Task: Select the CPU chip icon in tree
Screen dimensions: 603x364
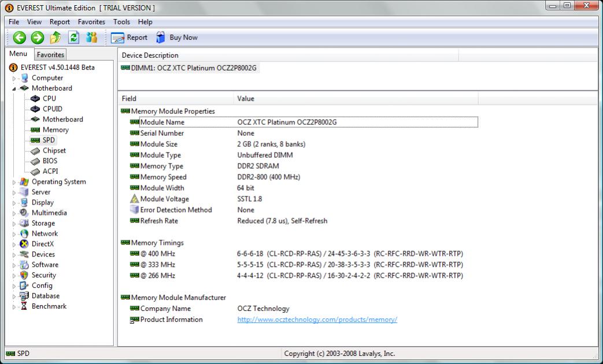Action: point(35,98)
